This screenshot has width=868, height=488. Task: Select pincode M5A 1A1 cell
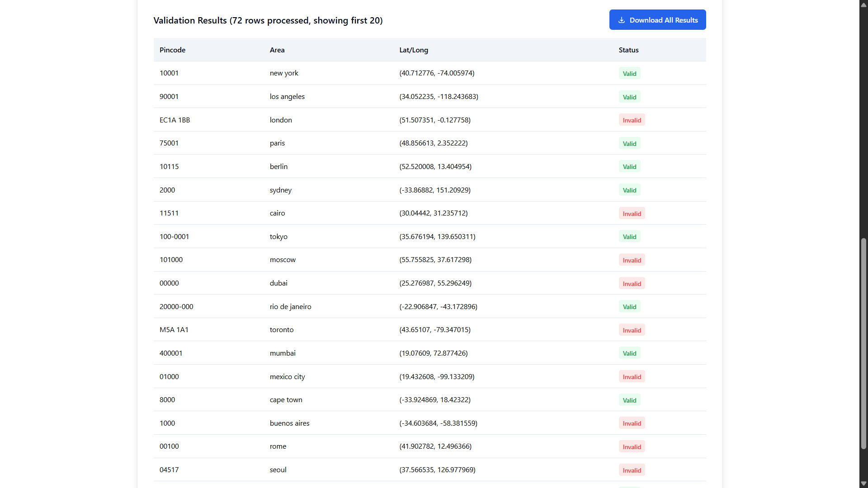coord(174,330)
